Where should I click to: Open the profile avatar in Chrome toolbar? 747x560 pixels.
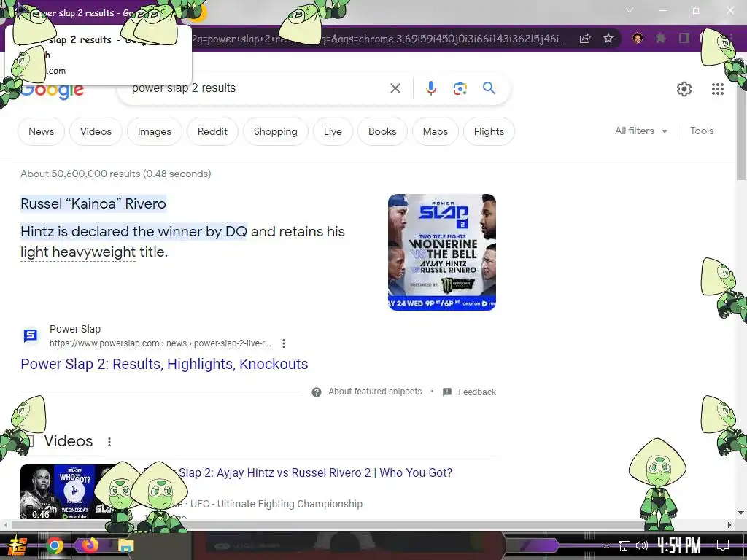coord(638,38)
